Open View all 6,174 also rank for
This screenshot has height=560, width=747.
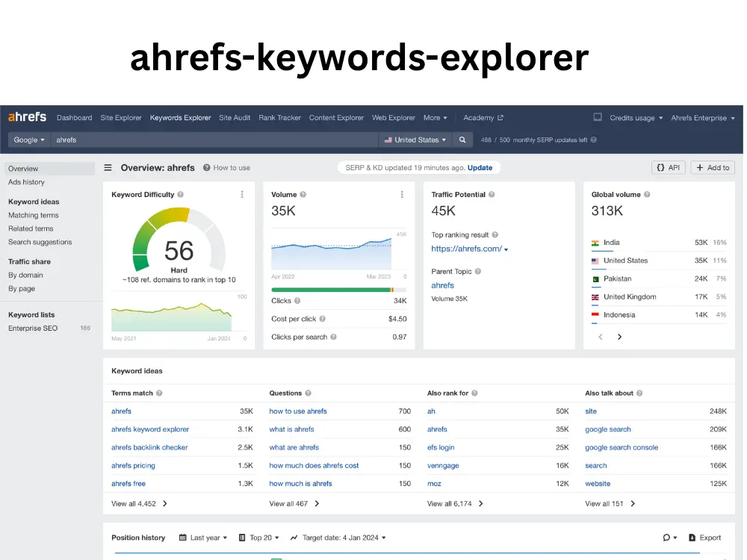(x=455, y=504)
